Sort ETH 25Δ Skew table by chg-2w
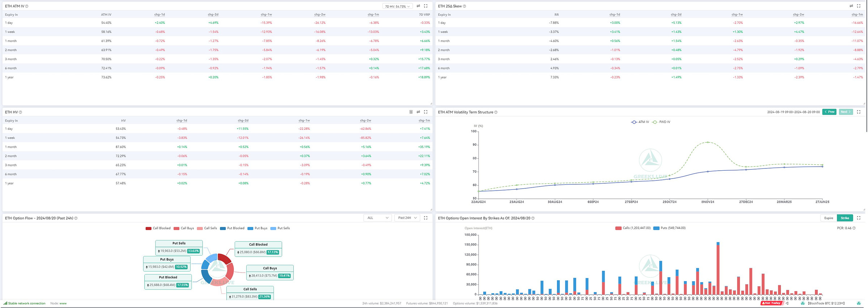The height and width of the screenshot is (308, 868). pyautogui.click(x=799, y=14)
